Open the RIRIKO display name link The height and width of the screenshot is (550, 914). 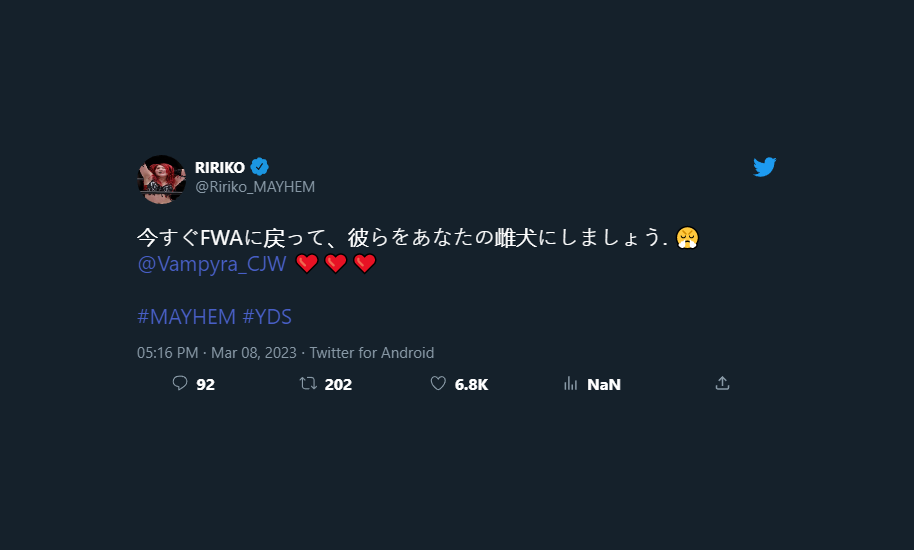[x=219, y=167]
